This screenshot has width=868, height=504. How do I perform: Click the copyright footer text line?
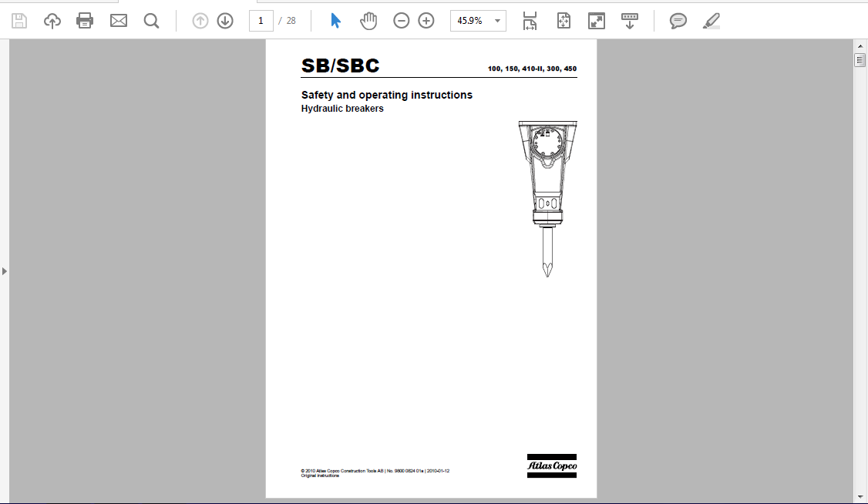[x=375, y=471]
